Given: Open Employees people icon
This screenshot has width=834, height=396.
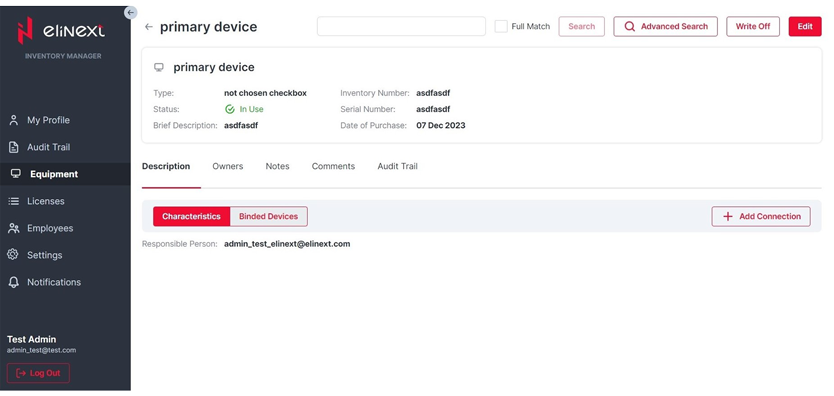Looking at the screenshot, I should point(14,228).
